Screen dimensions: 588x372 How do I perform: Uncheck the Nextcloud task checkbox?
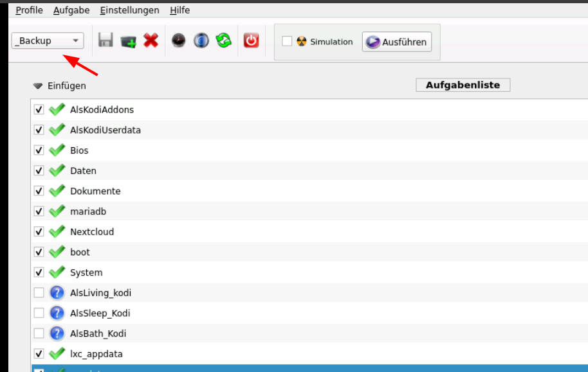point(39,231)
